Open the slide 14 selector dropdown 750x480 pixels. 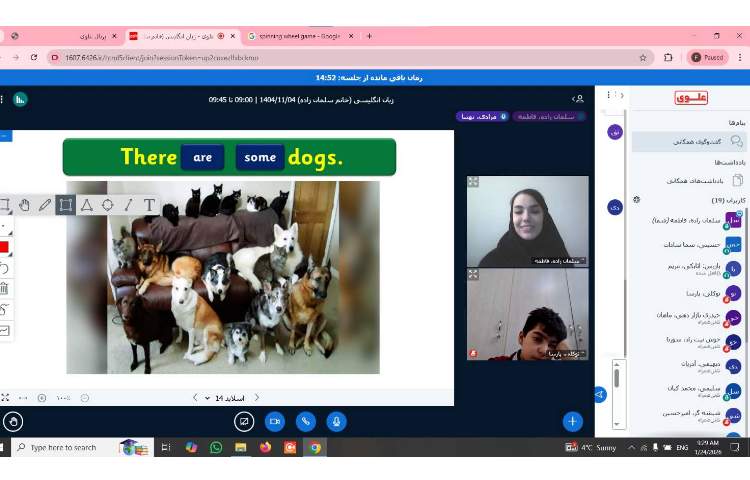[x=225, y=398]
